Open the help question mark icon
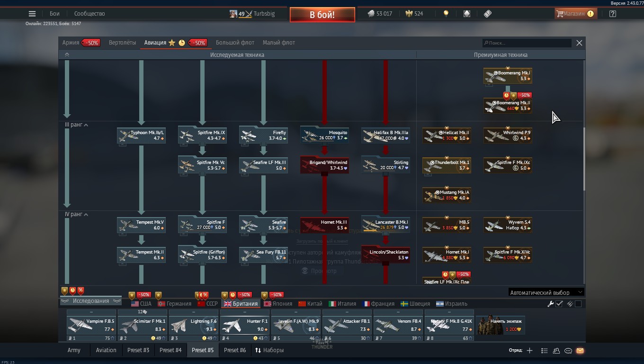This screenshot has height=364, width=644. [613, 14]
